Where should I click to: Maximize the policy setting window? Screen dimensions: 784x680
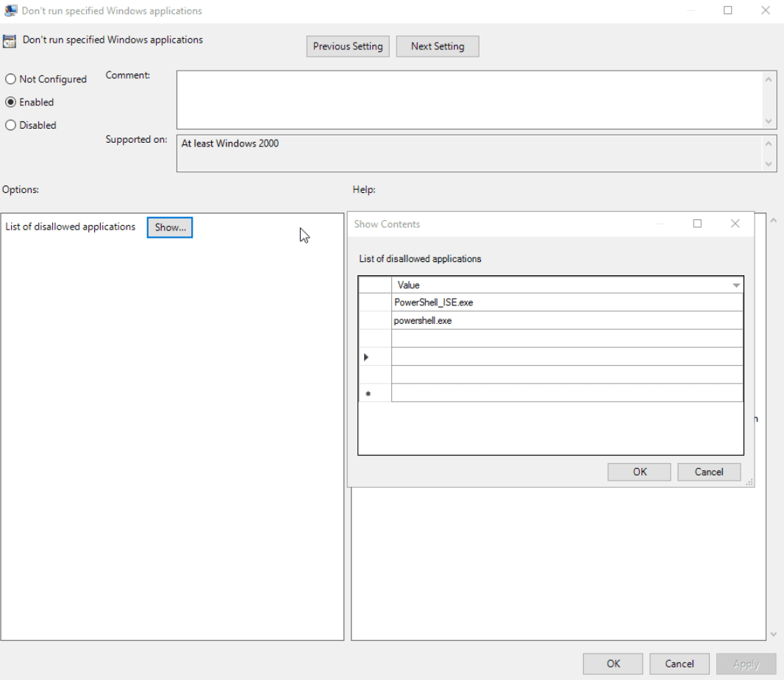coord(728,10)
